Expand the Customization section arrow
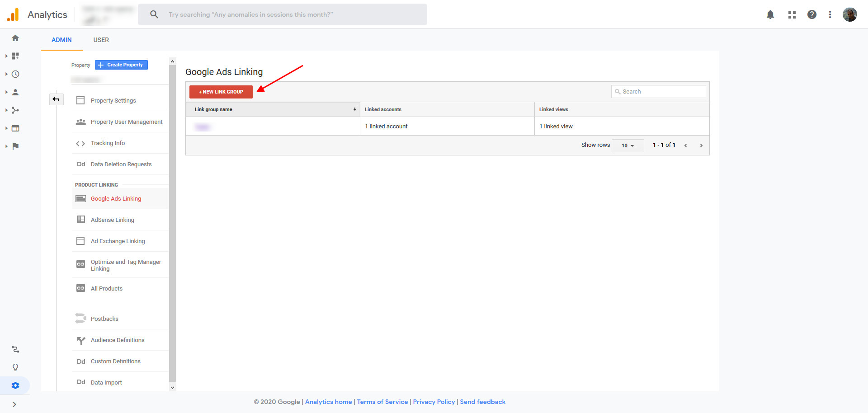This screenshot has height=413, width=868. click(6, 56)
